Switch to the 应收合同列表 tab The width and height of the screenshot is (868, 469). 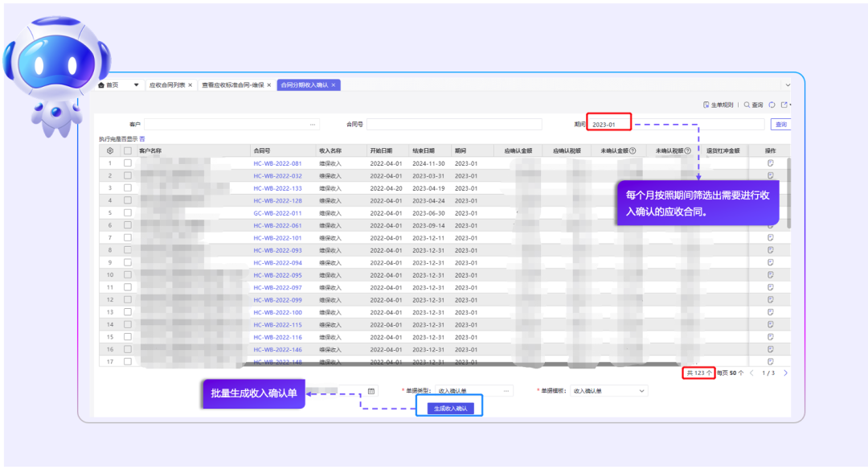point(166,84)
